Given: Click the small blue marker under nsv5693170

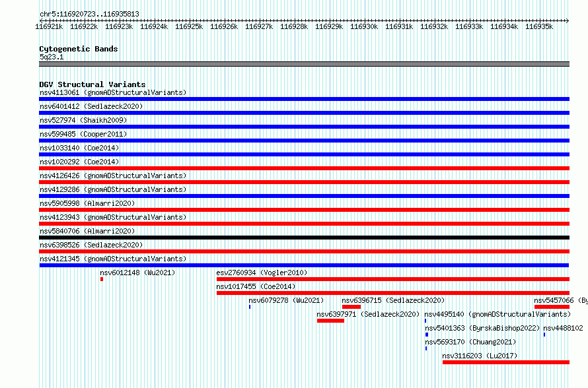Looking at the screenshot, I should tap(426, 348).
